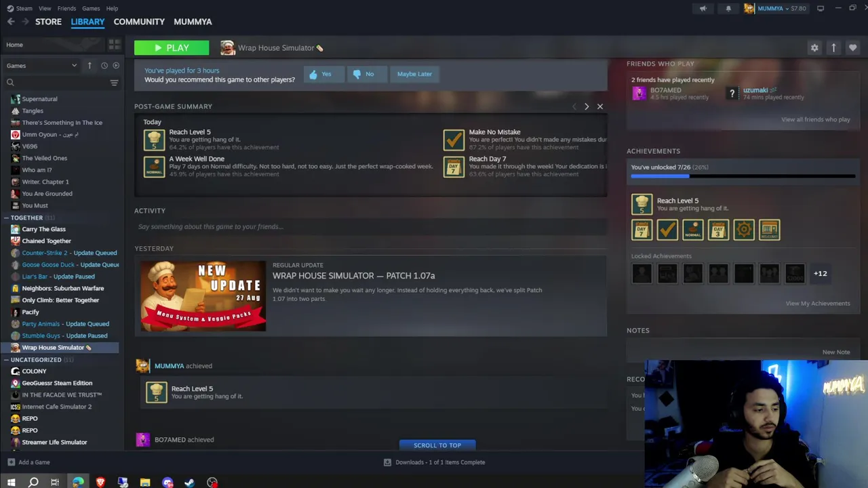This screenshot has width=868, height=488.
Task: Open MUMMYA account dropdown in top bar
Action: coord(775,8)
